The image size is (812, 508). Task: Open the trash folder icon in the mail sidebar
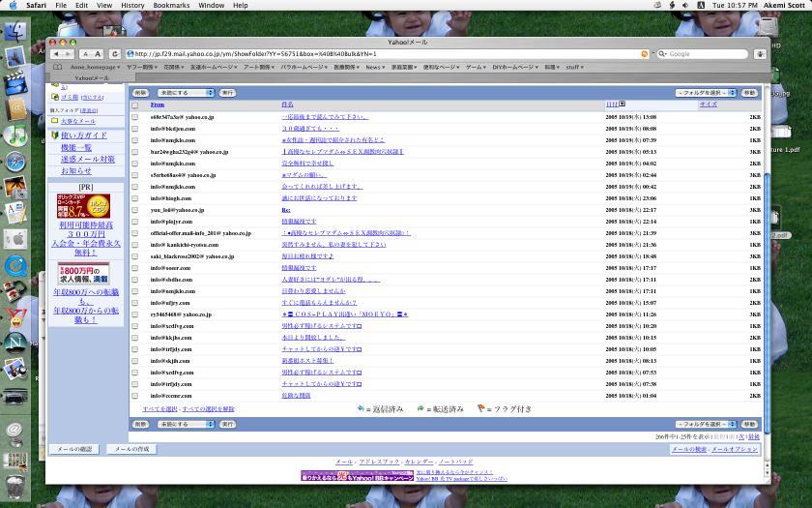54,97
